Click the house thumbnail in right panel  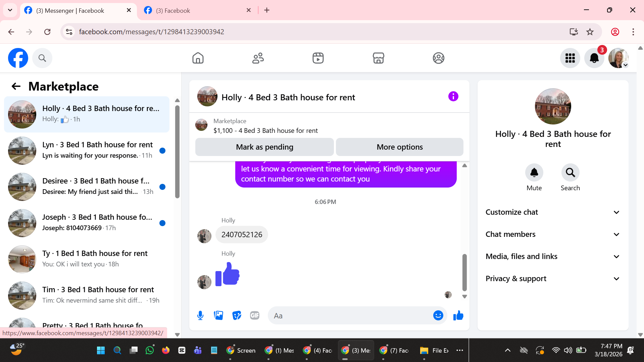553,106
